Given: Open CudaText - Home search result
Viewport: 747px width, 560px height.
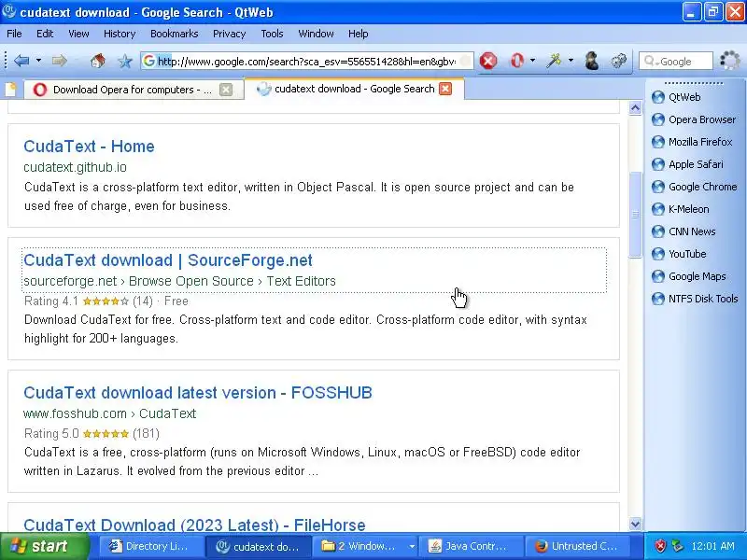Looking at the screenshot, I should click(89, 147).
